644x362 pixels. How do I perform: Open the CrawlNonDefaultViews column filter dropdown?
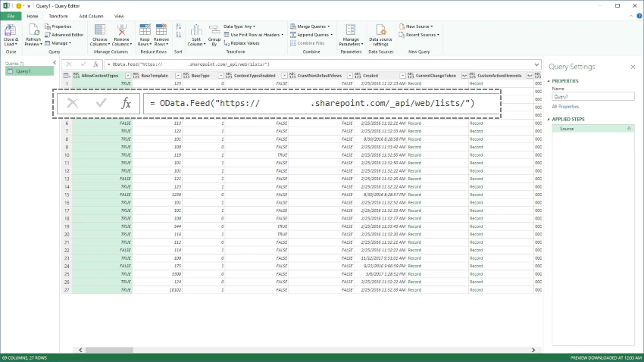pyautogui.click(x=349, y=76)
